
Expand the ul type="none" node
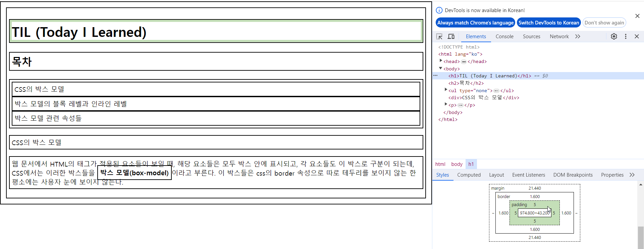point(446,89)
